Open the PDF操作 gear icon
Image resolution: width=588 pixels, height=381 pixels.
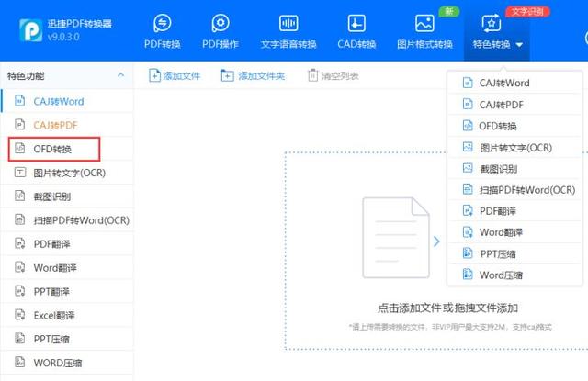[220, 23]
